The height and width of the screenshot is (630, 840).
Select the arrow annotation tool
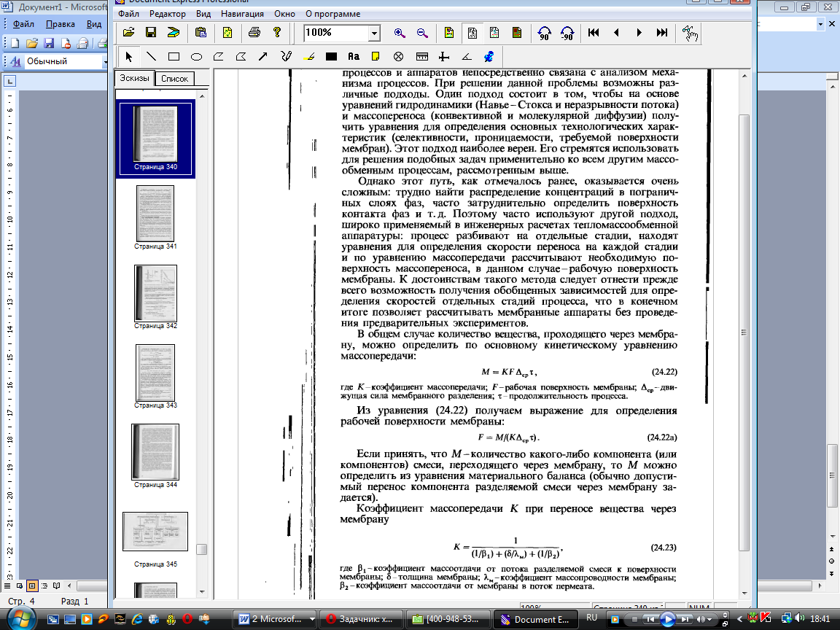263,56
